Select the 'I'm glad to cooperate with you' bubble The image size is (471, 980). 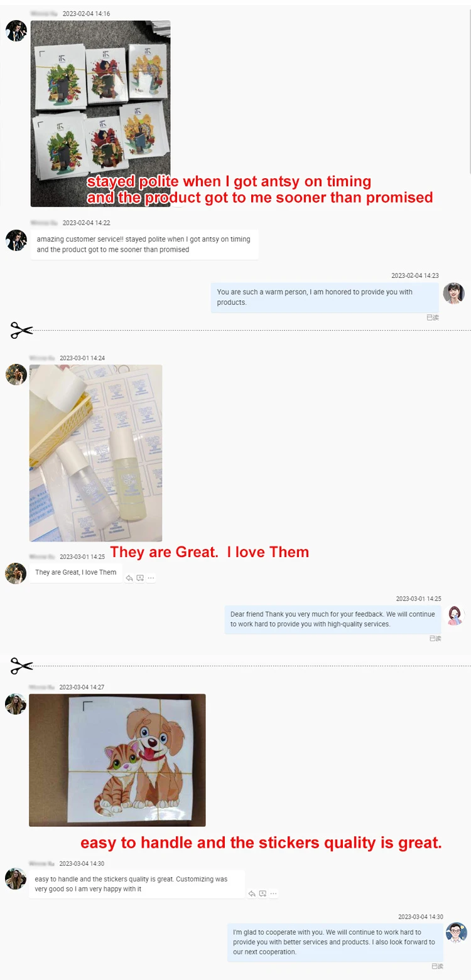(335, 942)
